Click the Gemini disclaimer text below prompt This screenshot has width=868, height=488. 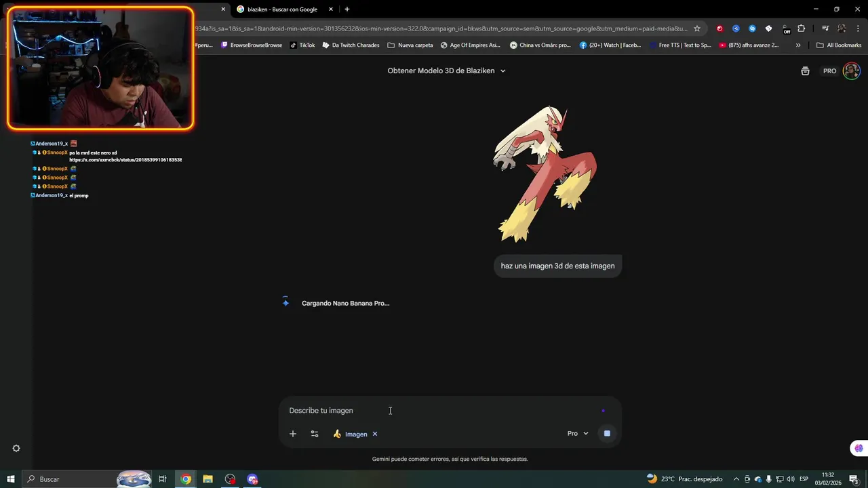pos(450,459)
